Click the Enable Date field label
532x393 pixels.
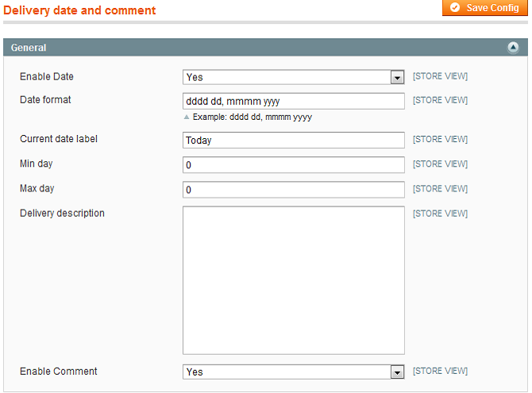point(47,77)
